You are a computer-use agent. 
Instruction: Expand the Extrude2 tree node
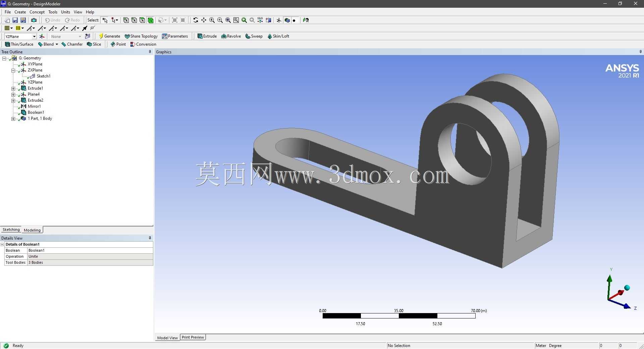[x=13, y=101]
